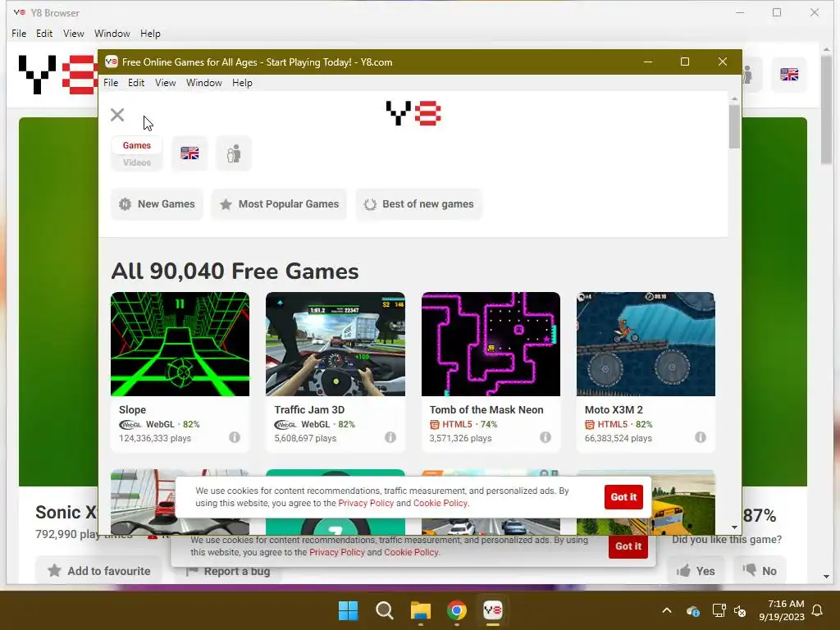Show info for the Slope game

235,437
